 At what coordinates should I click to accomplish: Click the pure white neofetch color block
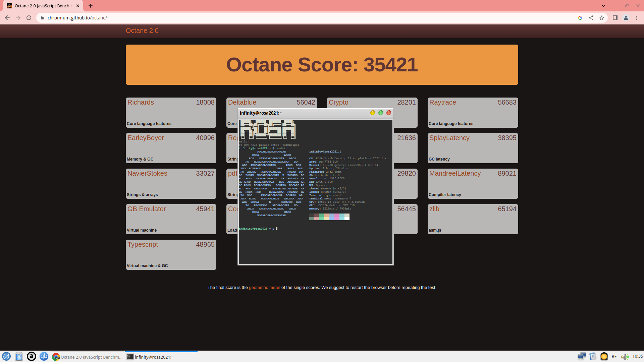[347, 219]
